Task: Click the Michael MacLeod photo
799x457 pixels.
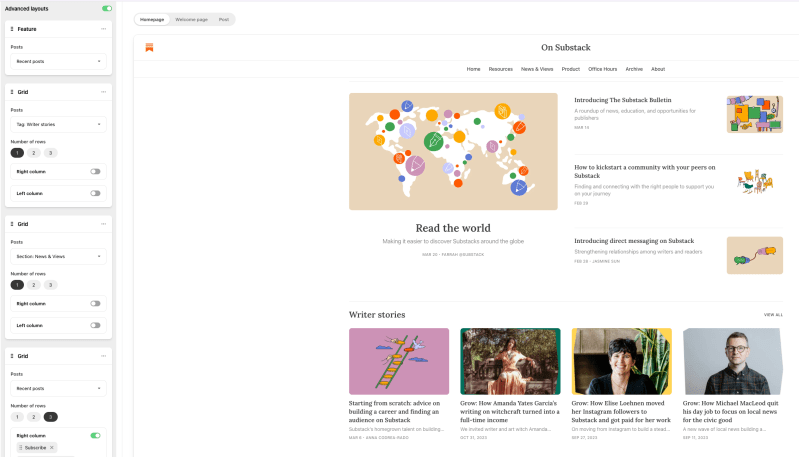Action: click(x=733, y=361)
